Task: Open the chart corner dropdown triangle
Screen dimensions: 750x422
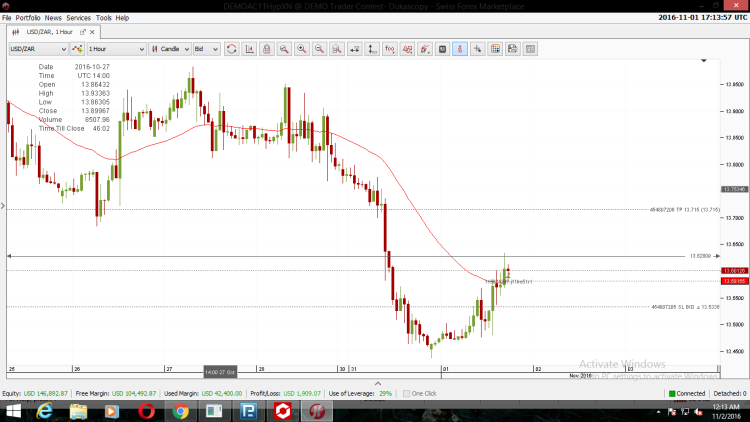Action: tap(704, 61)
